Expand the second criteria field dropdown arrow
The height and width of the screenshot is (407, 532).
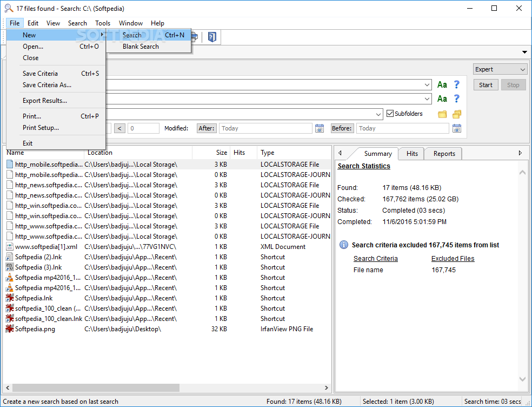click(427, 99)
